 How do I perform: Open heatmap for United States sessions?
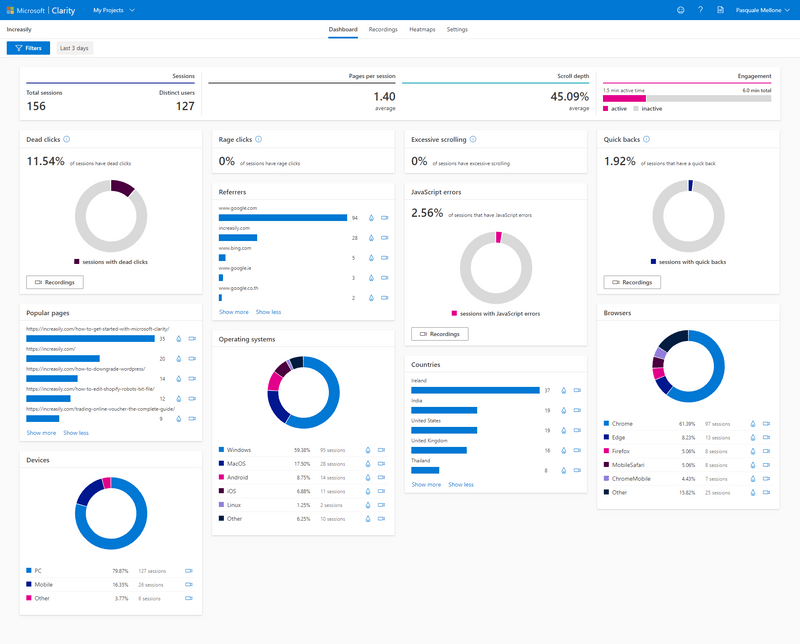tap(564, 431)
